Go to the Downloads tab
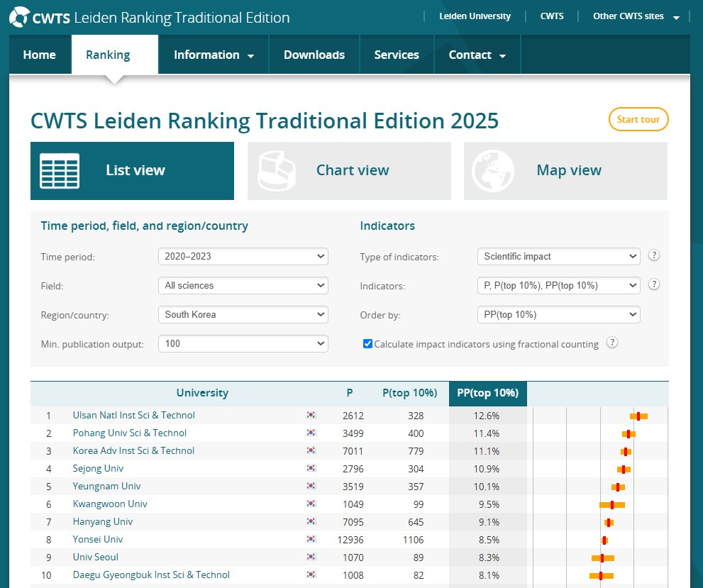Image resolution: width=703 pixels, height=588 pixels. (x=314, y=55)
